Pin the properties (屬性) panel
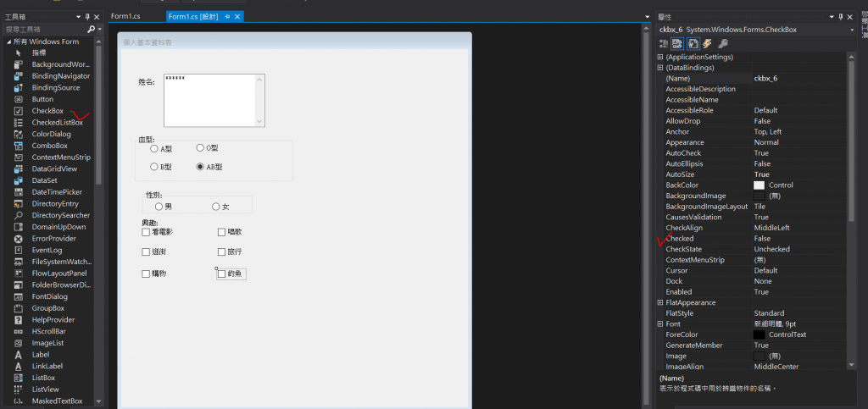This screenshot has width=868, height=409. 841,17
